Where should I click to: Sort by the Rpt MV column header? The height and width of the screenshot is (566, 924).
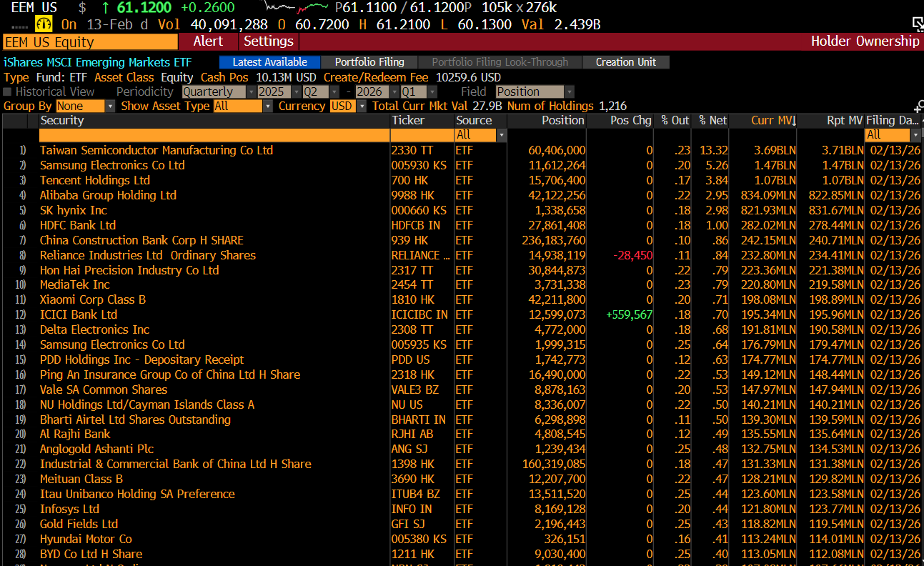click(831, 121)
